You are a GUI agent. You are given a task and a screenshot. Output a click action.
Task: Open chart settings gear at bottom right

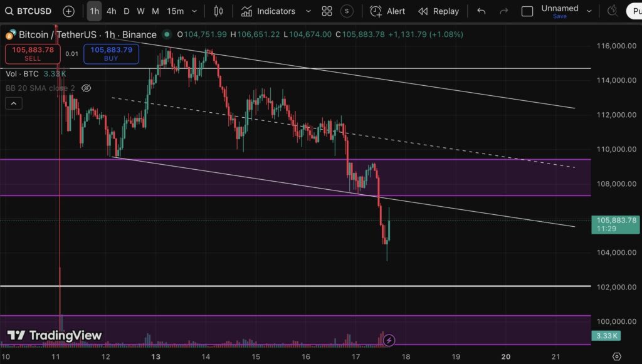point(616,356)
